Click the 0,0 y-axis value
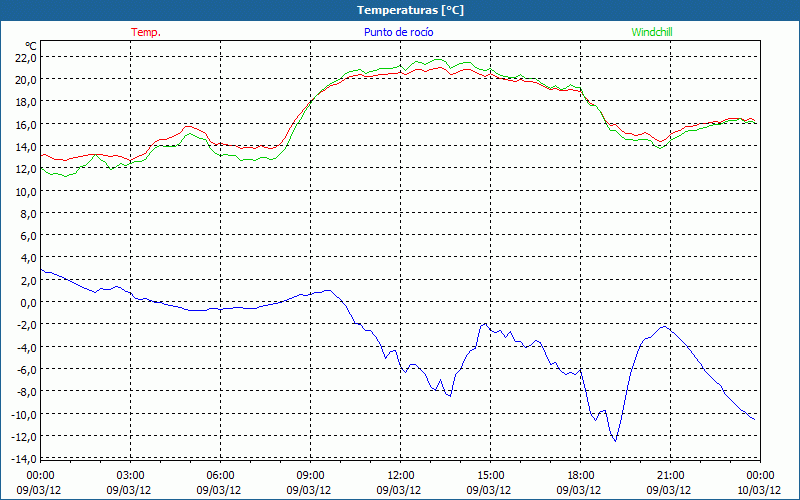Screen dimensions: 800x500 tap(28, 303)
